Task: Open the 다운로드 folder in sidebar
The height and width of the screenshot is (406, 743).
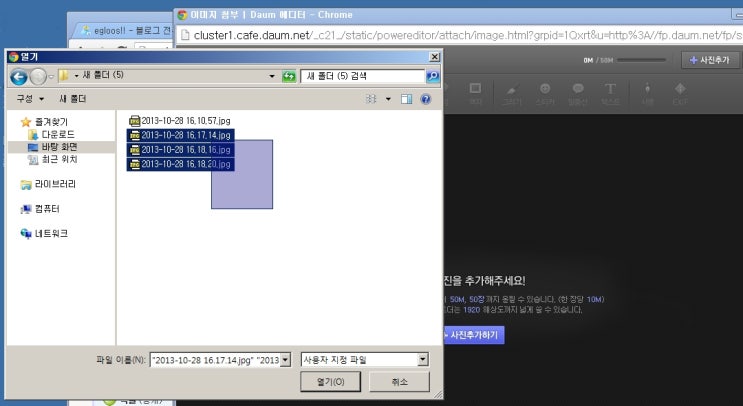Action: (x=58, y=135)
